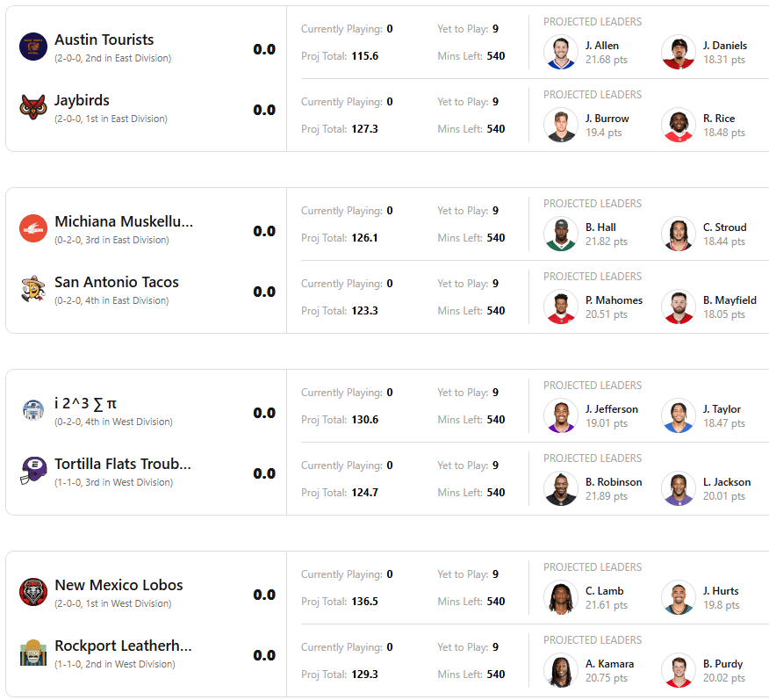The width and height of the screenshot is (769, 700).
Task: Click the J. Burrow player name
Action: tap(607, 118)
